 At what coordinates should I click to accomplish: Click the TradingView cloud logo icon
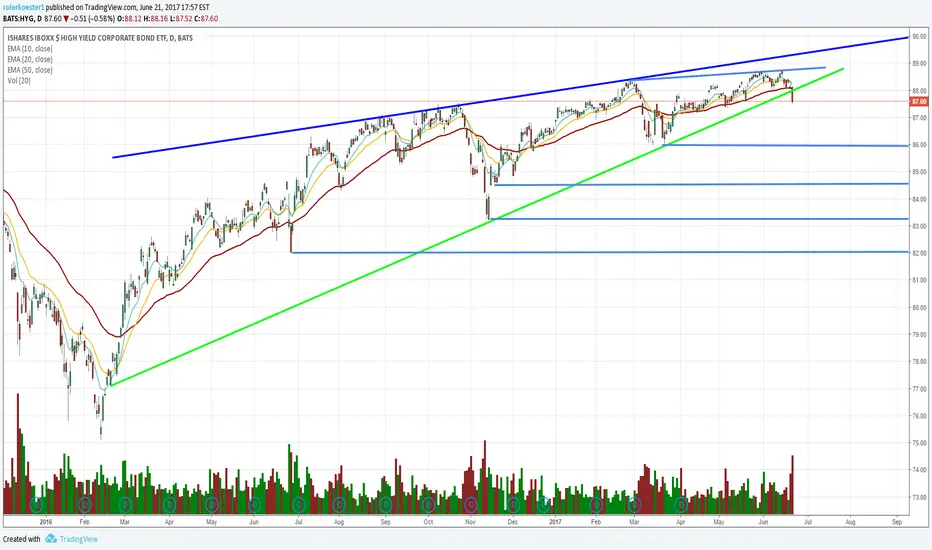coord(51,539)
